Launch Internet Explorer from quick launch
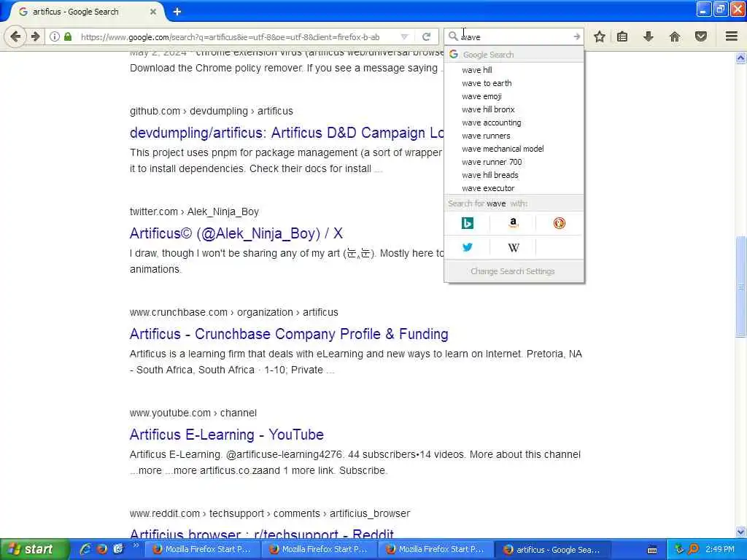747x560 pixels. click(x=85, y=549)
